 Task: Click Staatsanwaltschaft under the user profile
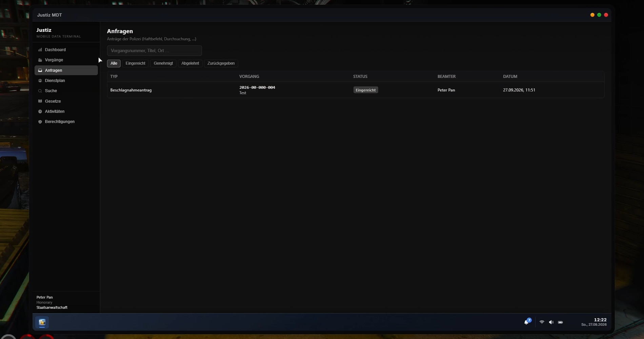tap(52, 307)
